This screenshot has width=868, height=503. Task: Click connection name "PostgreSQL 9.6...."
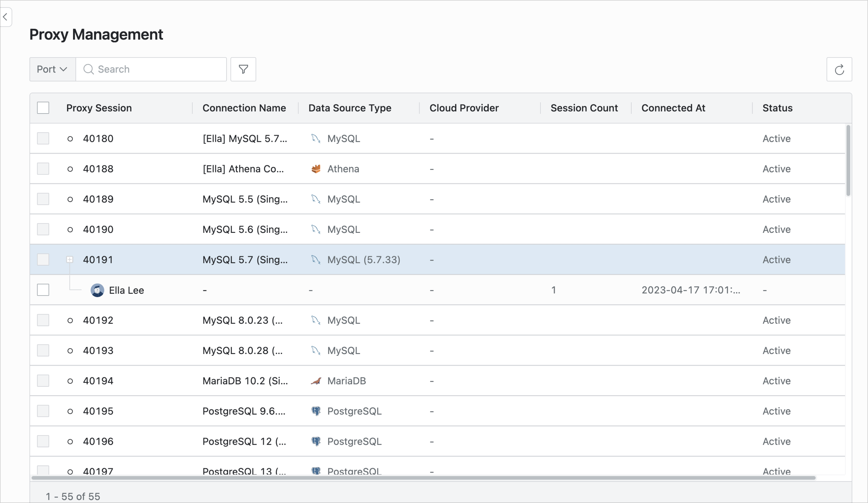coord(244,411)
